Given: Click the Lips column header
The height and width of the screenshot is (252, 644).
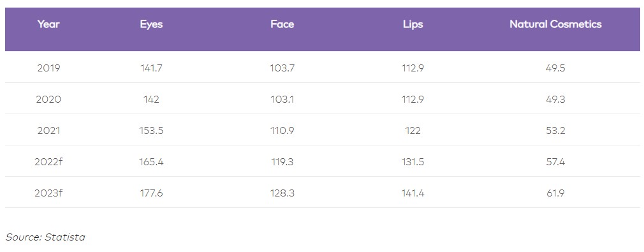Looking at the screenshot, I should [413, 24].
